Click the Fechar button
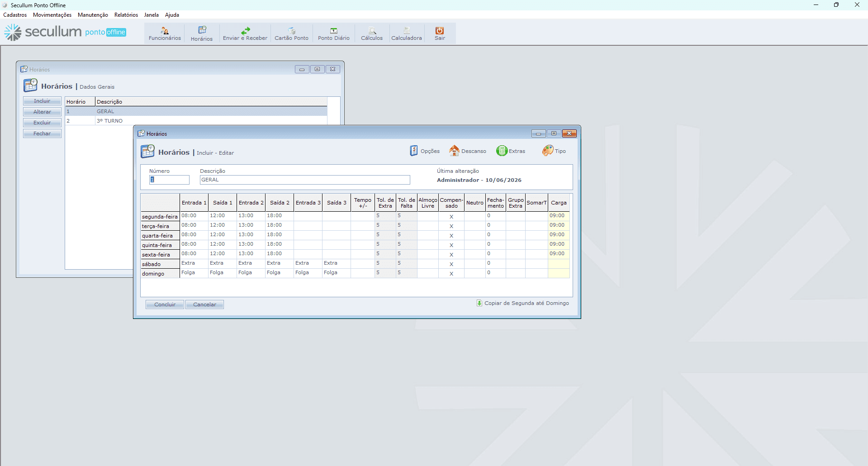This screenshot has width=868, height=466. pos(42,133)
